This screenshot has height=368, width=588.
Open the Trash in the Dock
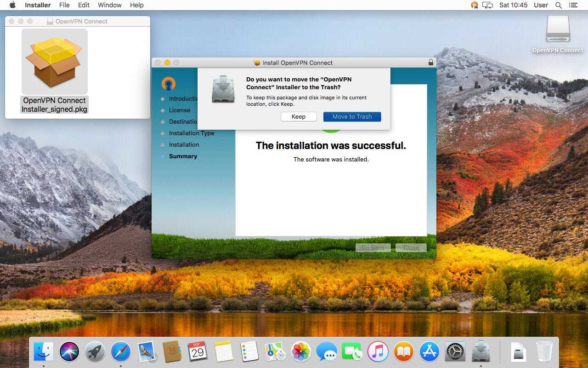[544, 352]
